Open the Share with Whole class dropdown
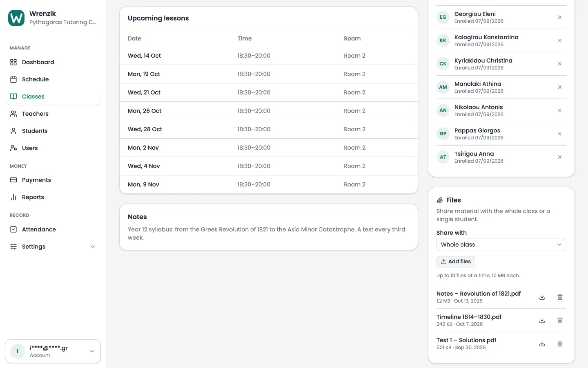 (x=501, y=245)
